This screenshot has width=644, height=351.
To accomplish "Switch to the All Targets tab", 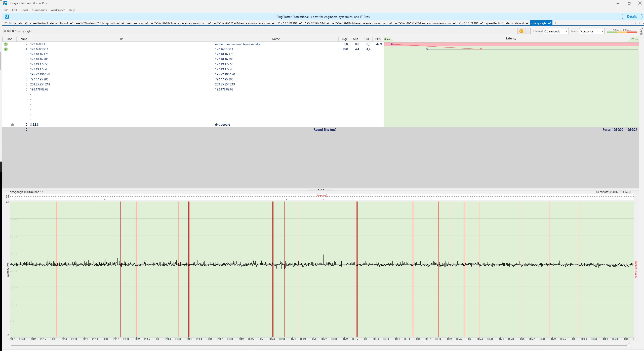I will click(x=16, y=23).
